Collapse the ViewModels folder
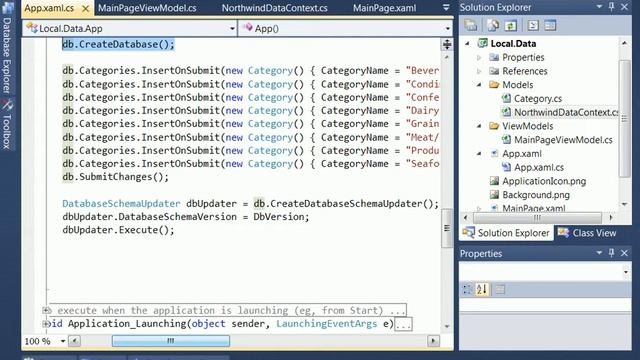 pyautogui.click(x=480, y=126)
